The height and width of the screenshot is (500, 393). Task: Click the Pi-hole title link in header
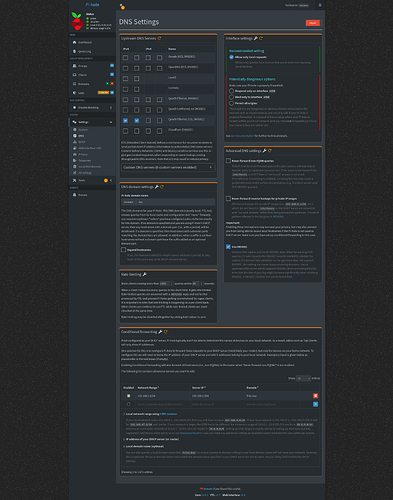(92, 5)
